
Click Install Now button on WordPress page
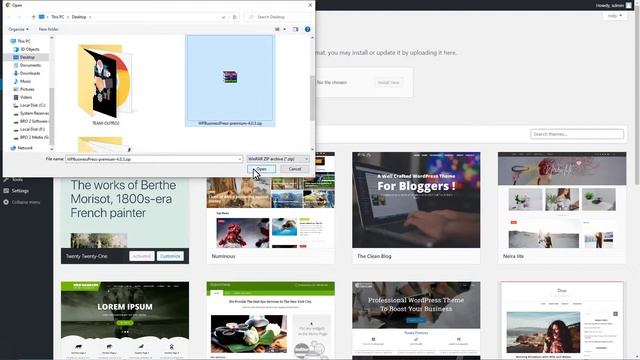(x=388, y=82)
